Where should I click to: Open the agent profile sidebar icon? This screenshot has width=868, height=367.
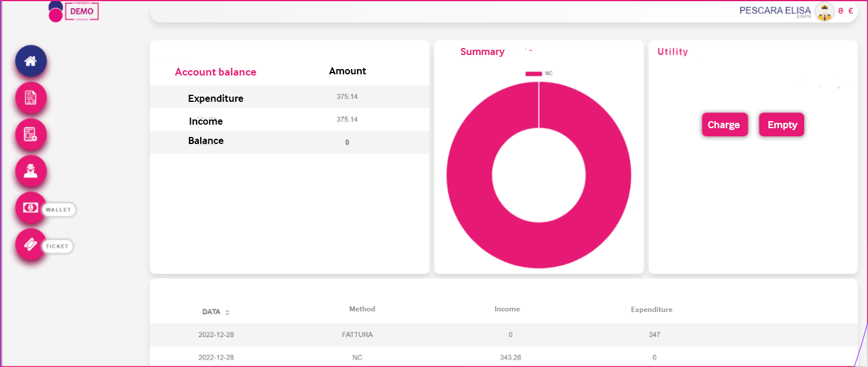tap(31, 172)
